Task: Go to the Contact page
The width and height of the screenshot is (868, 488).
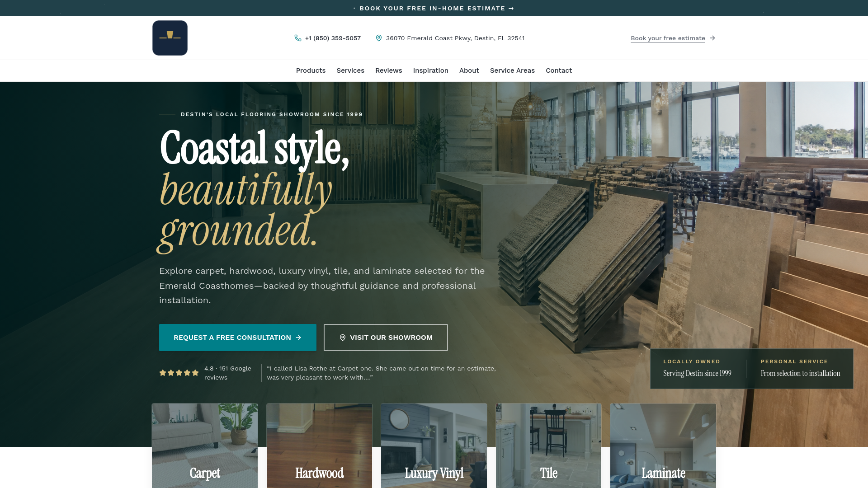Action: (559, 70)
